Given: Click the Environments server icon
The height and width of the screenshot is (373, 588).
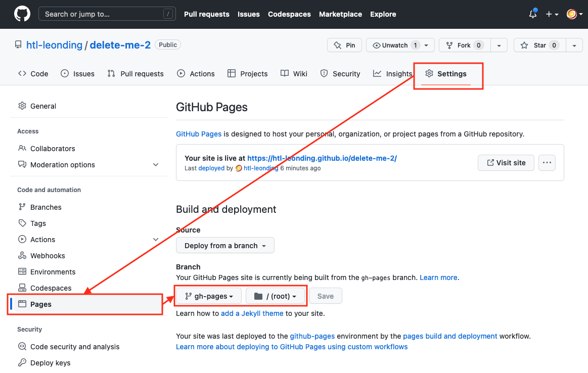Looking at the screenshot, I should 22,271.
